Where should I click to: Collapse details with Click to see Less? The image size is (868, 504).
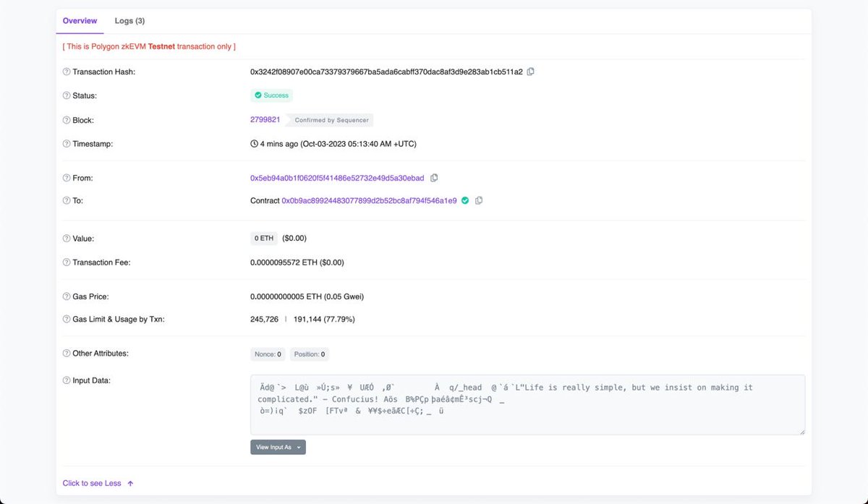93,483
